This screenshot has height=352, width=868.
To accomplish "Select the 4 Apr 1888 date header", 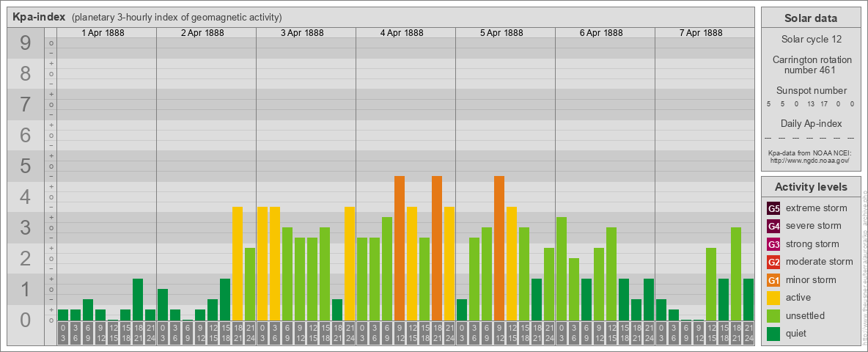I will click(x=402, y=33).
